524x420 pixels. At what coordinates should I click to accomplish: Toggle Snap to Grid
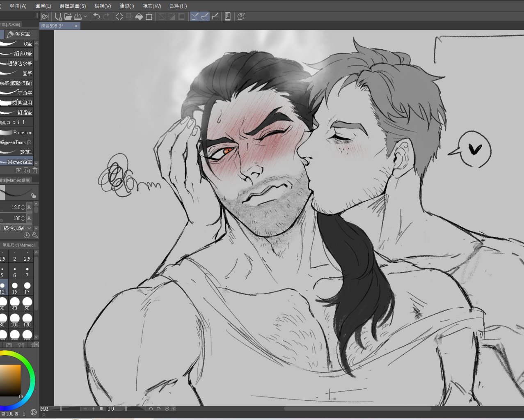pyautogui.click(x=215, y=16)
